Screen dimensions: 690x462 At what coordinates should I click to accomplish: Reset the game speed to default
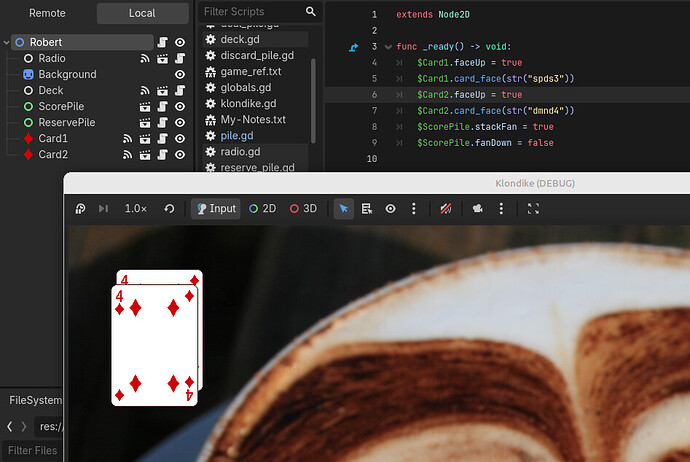[169, 209]
